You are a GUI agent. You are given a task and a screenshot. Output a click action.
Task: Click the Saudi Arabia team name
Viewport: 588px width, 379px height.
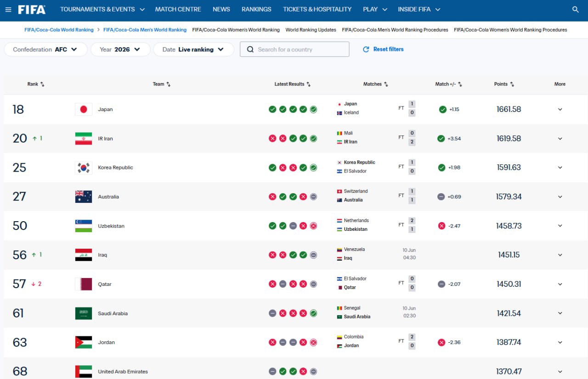(113, 314)
